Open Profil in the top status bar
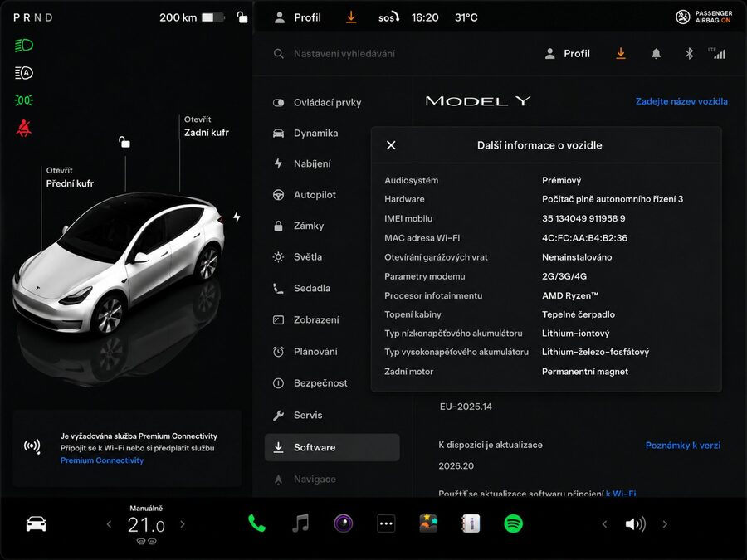 (298, 17)
